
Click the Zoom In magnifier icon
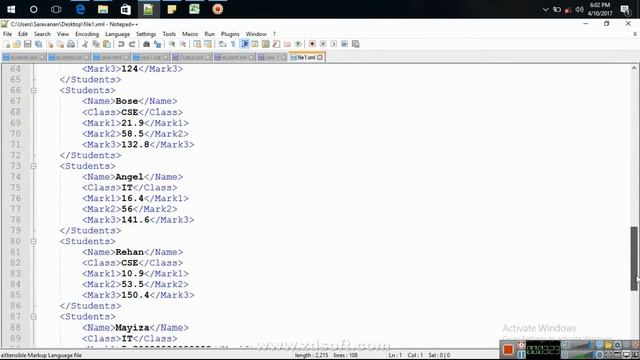coord(172,44)
